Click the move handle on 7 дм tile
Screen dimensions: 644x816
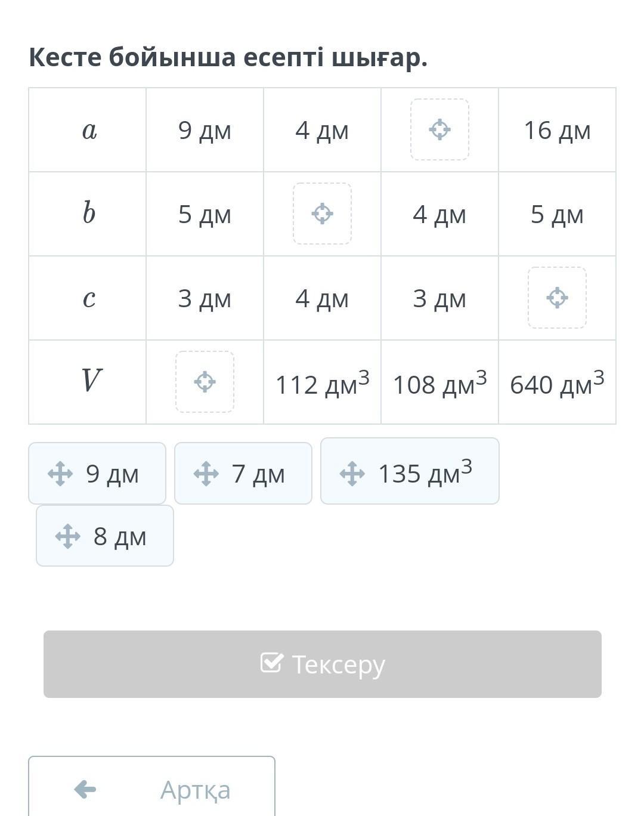coord(206,474)
